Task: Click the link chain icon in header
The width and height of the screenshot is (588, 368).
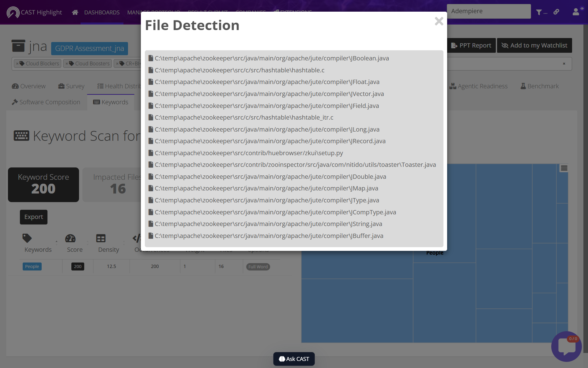Action: pos(556,12)
